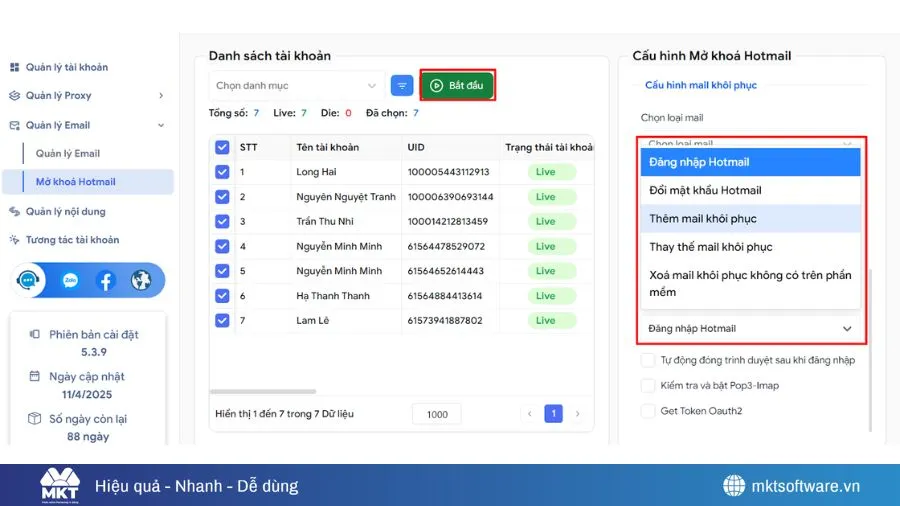
Task: Choose Xoá mail khôi phục không có trên phần mềm
Action: pyautogui.click(x=750, y=283)
